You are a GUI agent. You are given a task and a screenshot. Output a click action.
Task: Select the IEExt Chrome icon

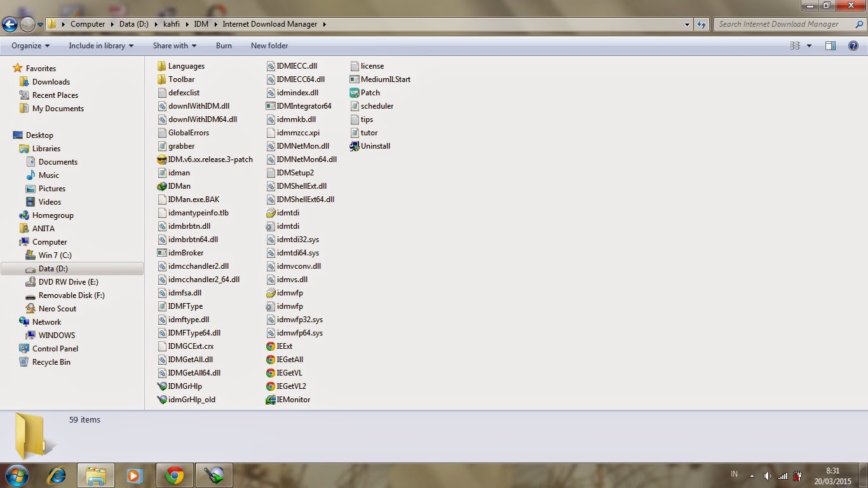pos(271,346)
